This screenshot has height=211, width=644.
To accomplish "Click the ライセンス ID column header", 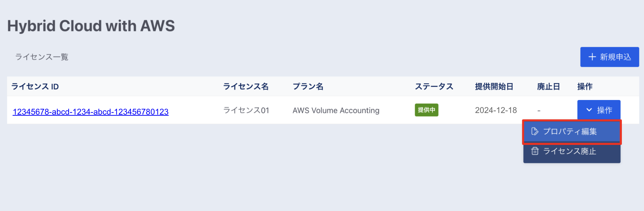I will (x=35, y=87).
